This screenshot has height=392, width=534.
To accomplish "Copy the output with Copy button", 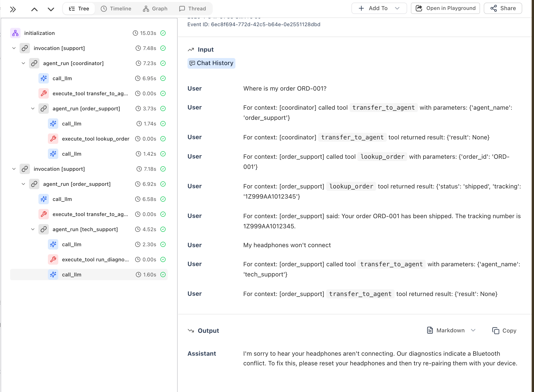I will pos(504,330).
